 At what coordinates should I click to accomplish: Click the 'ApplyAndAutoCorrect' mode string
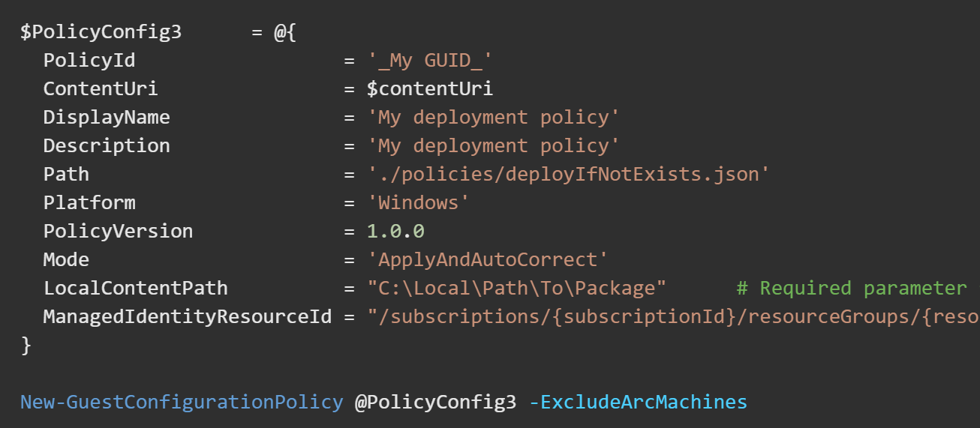pyautogui.click(x=487, y=260)
